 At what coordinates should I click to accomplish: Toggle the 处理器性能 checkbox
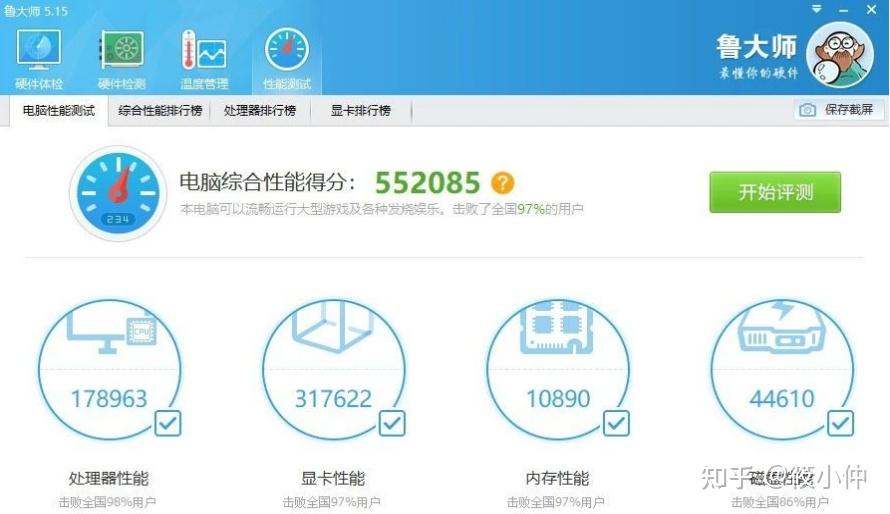[x=168, y=423]
